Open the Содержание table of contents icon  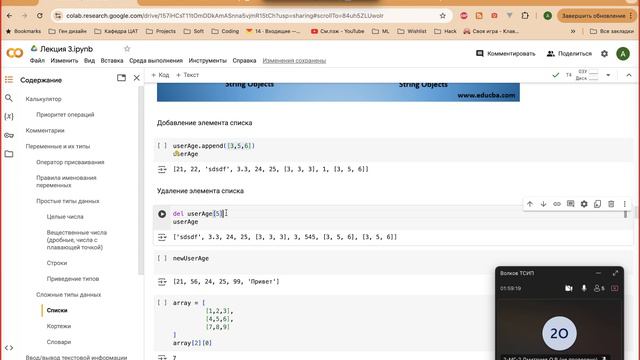tap(9, 80)
